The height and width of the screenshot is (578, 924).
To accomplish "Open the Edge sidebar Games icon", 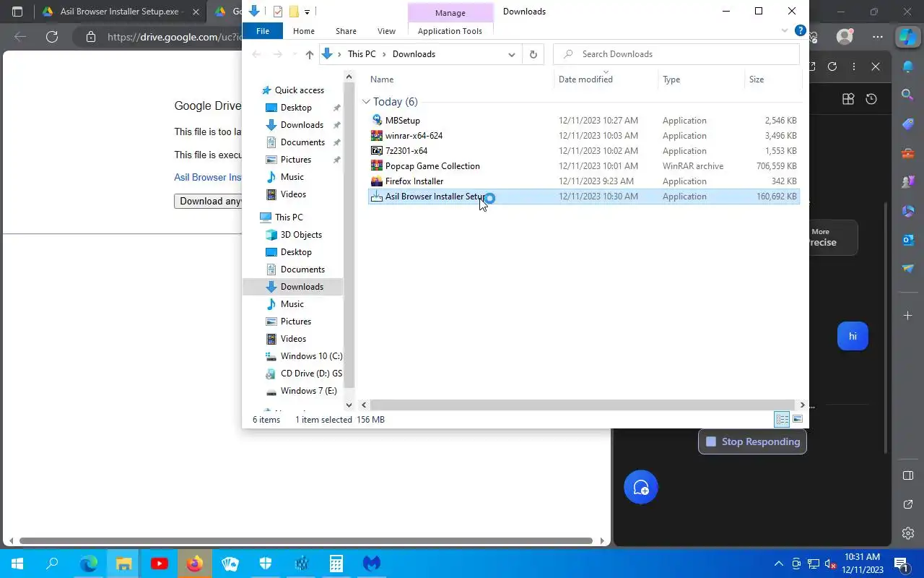I will pos(908,181).
